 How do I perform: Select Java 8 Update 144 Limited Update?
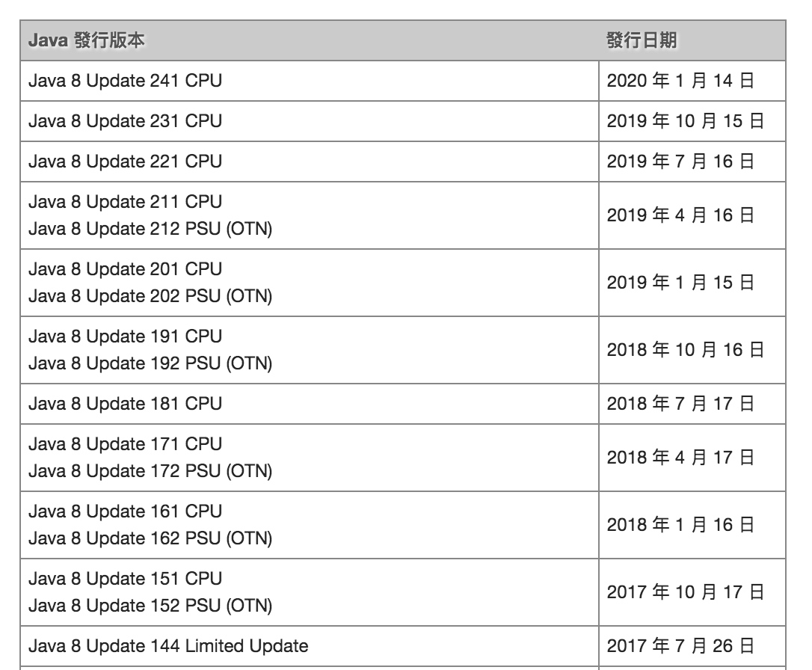click(x=168, y=646)
